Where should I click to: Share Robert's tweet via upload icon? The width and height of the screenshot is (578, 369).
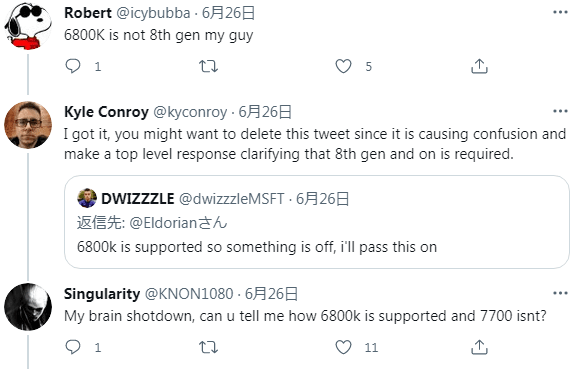[x=479, y=66]
